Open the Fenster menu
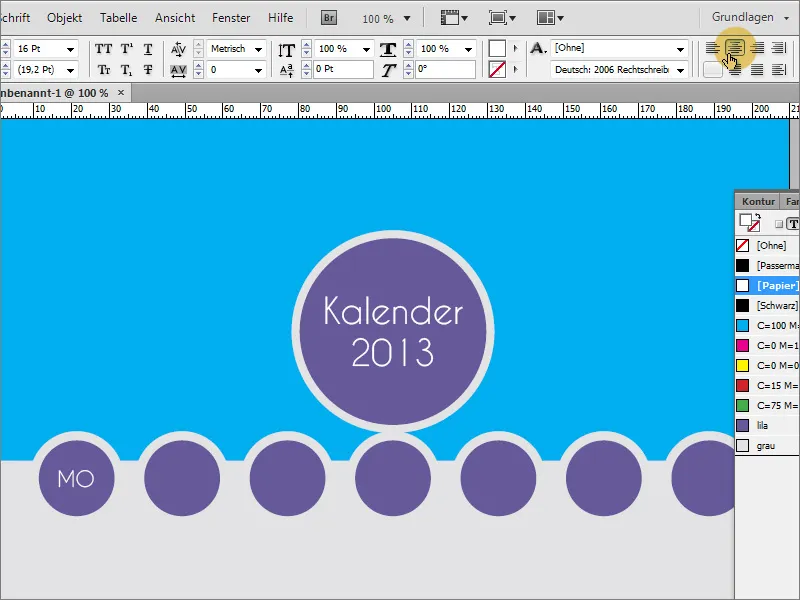800x600 pixels. [231, 18]
